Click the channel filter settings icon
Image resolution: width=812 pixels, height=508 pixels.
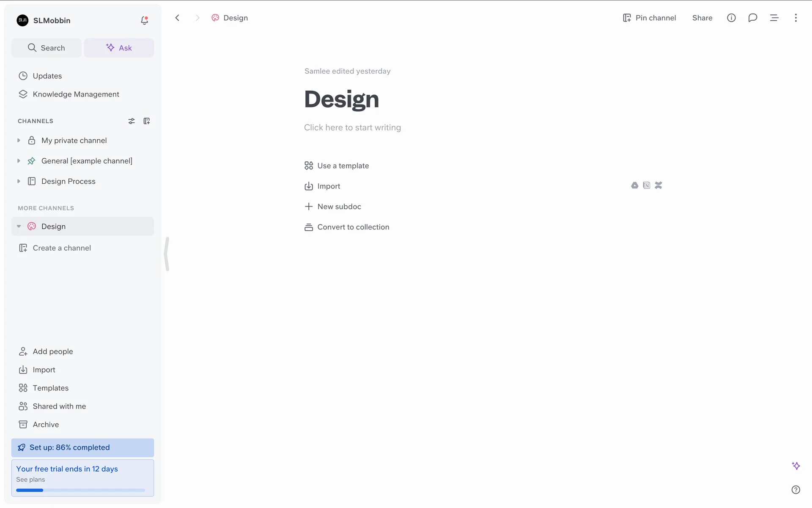pyautogui.click(x=132, y=121)
